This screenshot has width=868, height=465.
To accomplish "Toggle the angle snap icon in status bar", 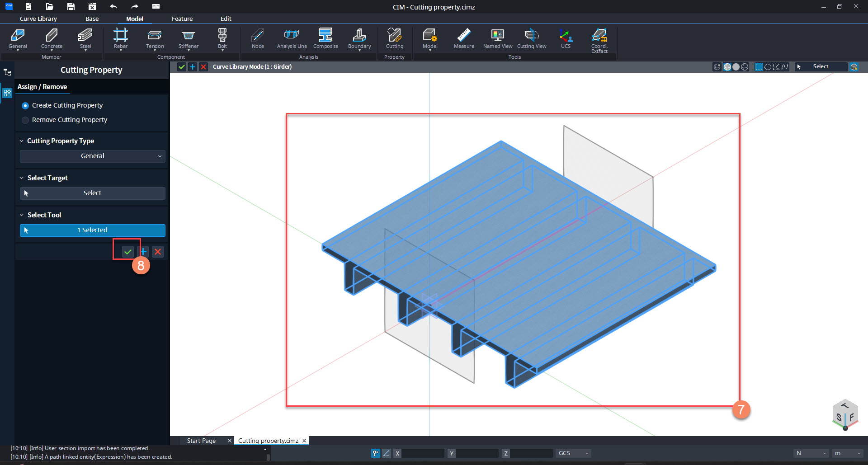I will point(387,453).
